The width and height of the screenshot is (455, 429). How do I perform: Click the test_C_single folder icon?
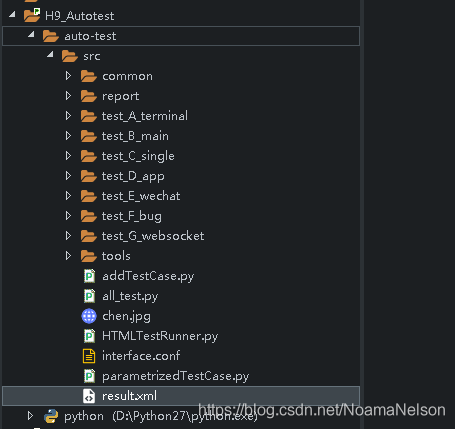tap(89, 156)
